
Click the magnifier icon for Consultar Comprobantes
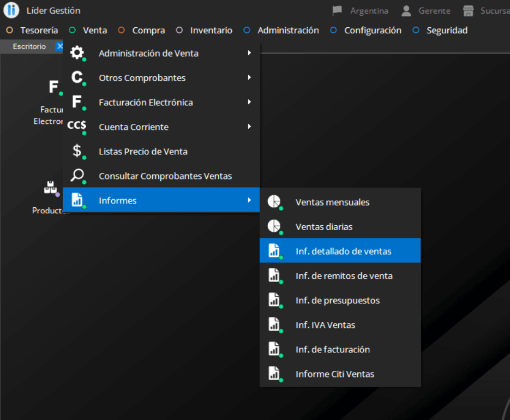(x=77, y=176)
